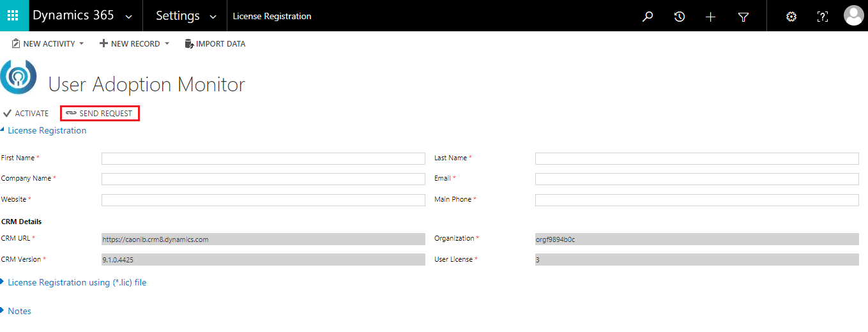Click the User Adoption Monitor logo
This screenshot has height=332, width=868.
point(19,77)
